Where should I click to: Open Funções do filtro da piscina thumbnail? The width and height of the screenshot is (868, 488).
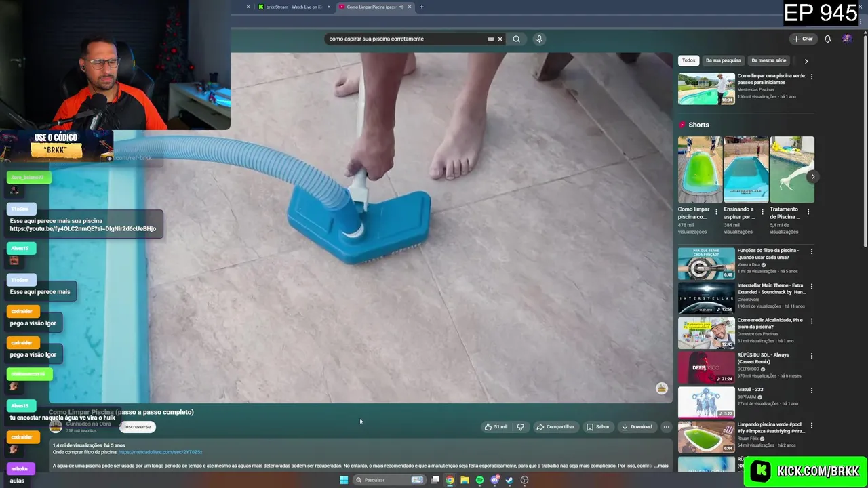point(706,264)
